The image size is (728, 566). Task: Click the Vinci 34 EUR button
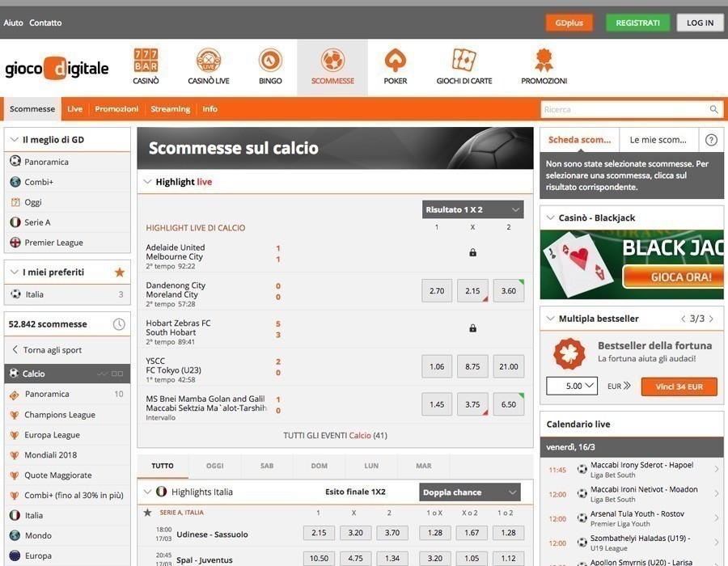pyautogui.click(x=679, y=386)
